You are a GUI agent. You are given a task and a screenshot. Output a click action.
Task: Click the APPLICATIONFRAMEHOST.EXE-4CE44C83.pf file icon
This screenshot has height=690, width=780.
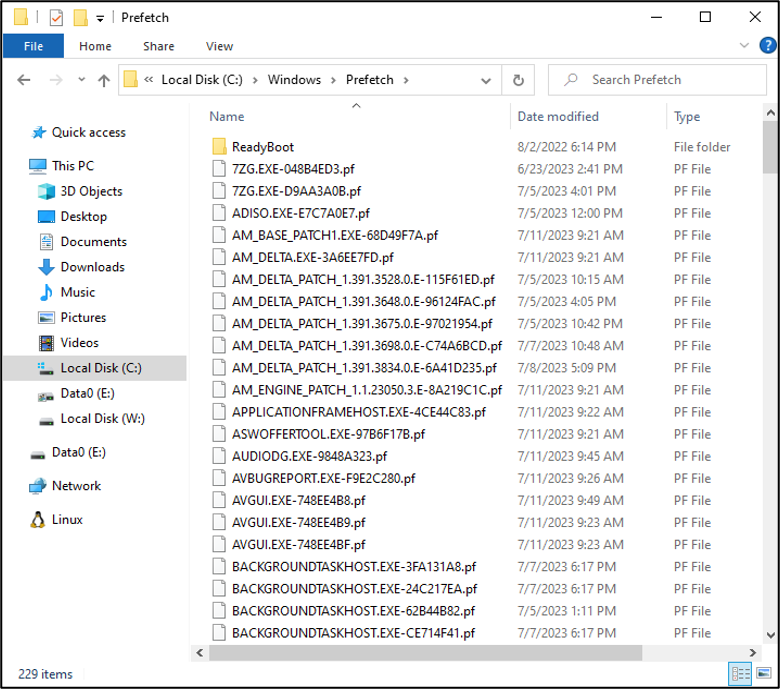219,412
